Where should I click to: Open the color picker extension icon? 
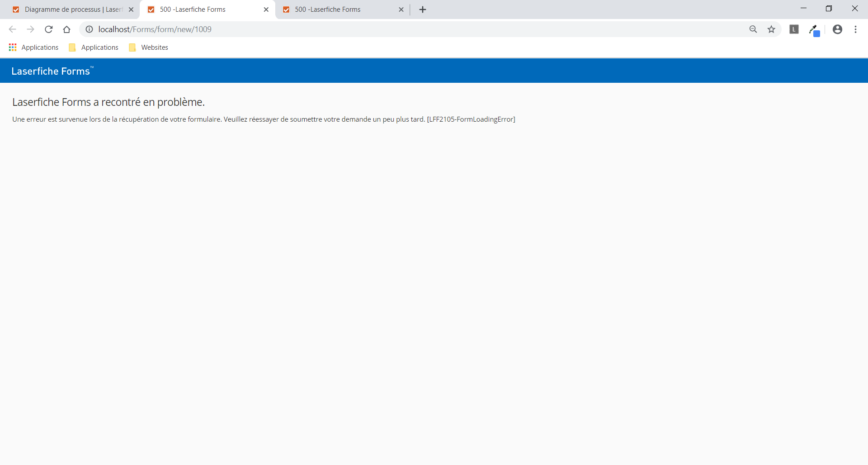(814, 30)
